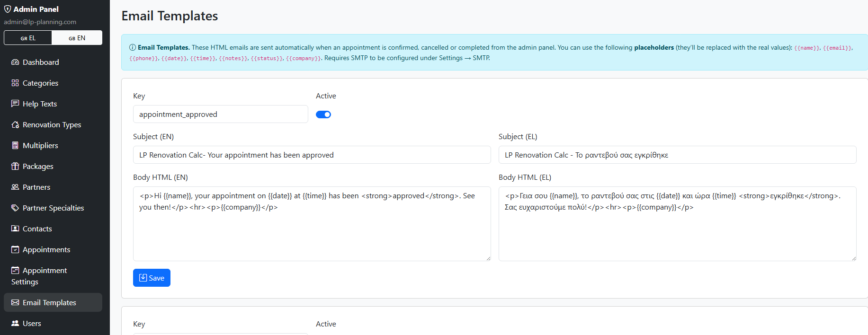The image size is (868, 335).
Task: Open the Categories page
Action: pyautogui.click(x=53, y=83)
